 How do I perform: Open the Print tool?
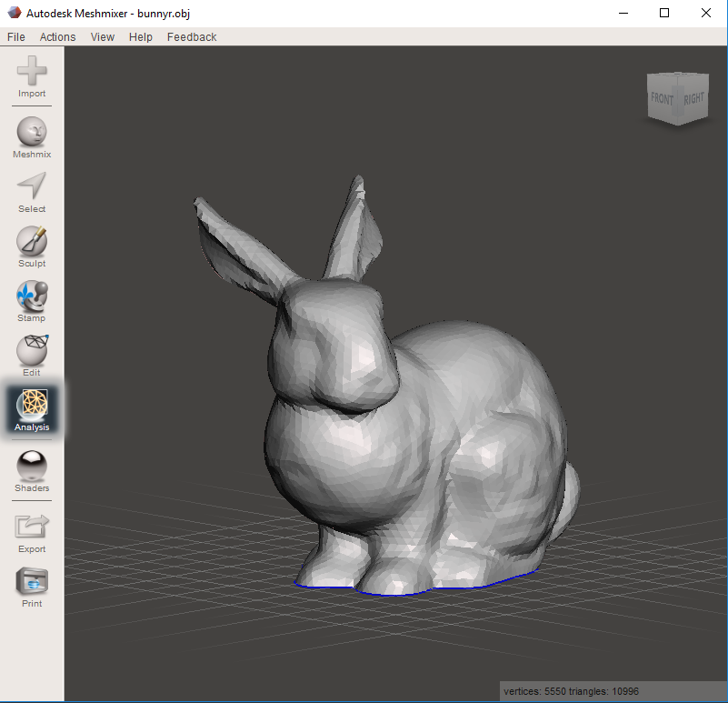pos(32,588)
